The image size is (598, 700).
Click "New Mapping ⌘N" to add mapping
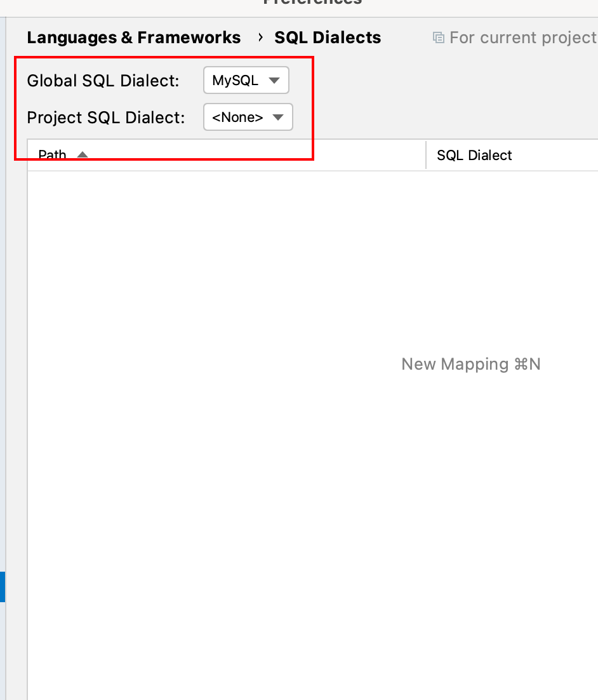tap(470, 364)
